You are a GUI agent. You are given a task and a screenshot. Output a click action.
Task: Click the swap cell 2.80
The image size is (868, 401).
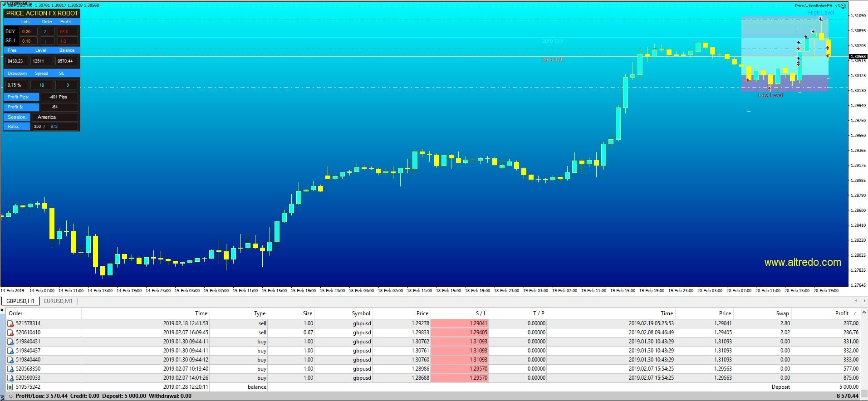click(x=785, y=323)
